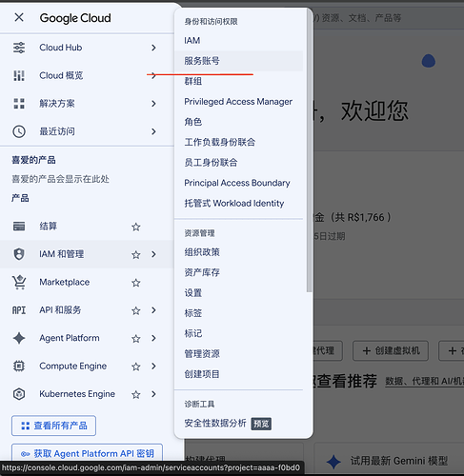This screenshot has height=476, width=464.
Task: Click the Google Cloud logo
Action: [x=75, y=18]
